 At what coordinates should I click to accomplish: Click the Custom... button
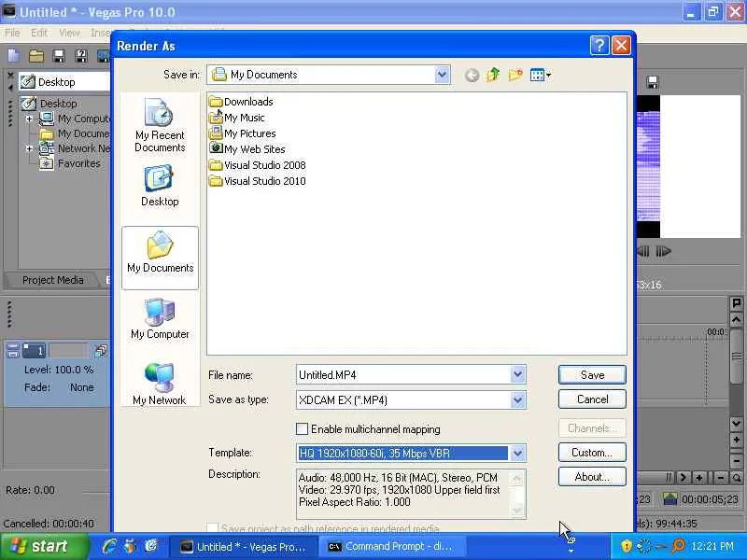592,453
